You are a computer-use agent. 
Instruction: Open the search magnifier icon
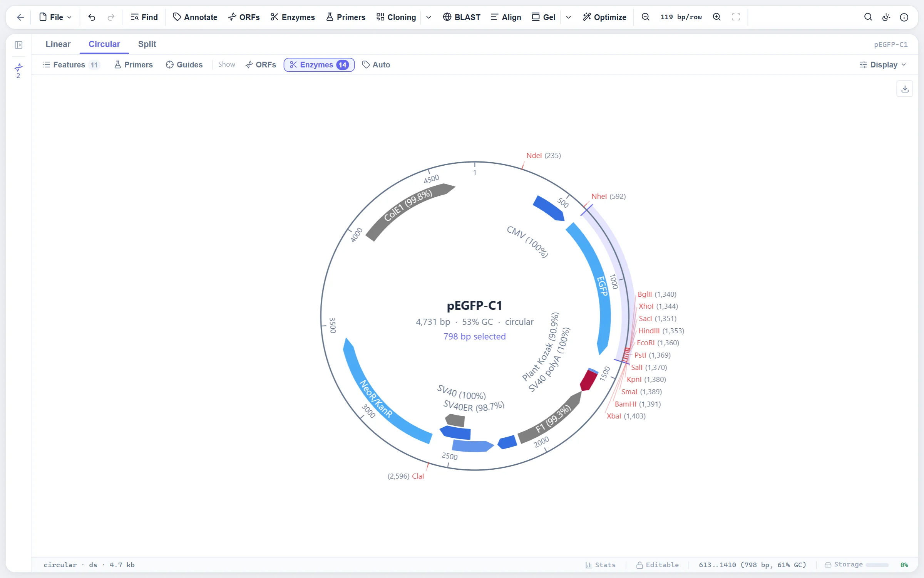pos(868,17)
